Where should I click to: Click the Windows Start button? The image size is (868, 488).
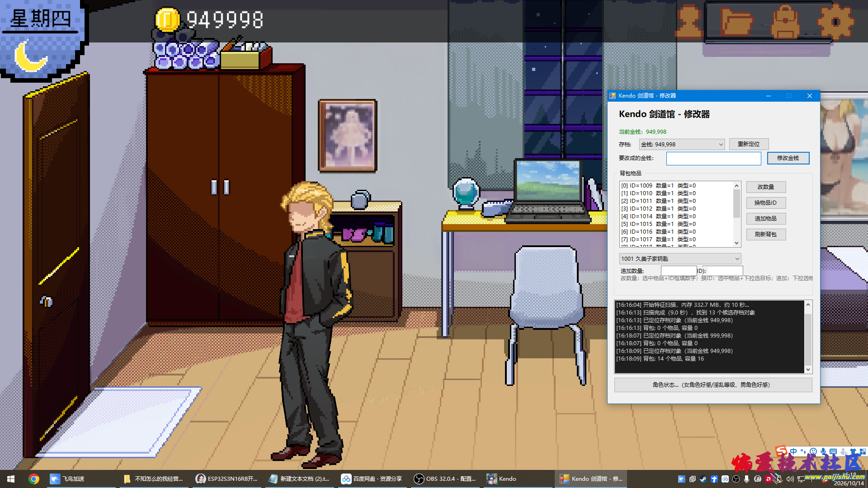pyautogui.click(x=11, y=479)
